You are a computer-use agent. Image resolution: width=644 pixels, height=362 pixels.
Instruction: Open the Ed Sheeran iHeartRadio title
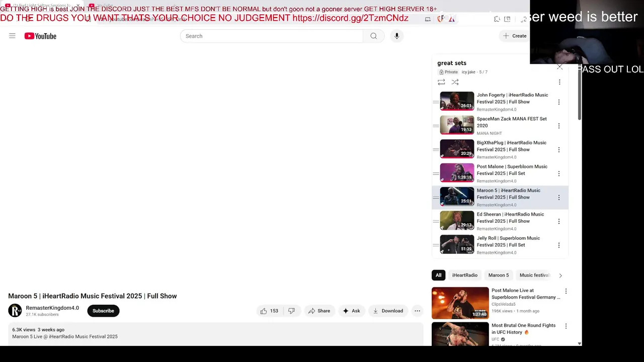510,218
